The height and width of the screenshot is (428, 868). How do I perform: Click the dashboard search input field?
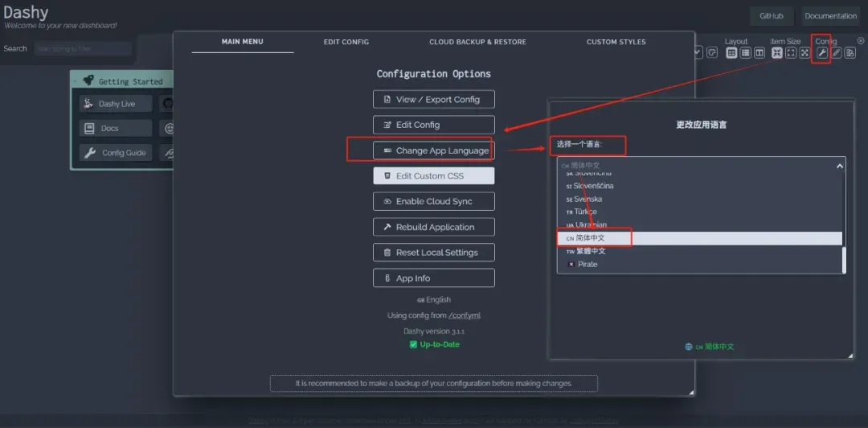click(83, 49)
